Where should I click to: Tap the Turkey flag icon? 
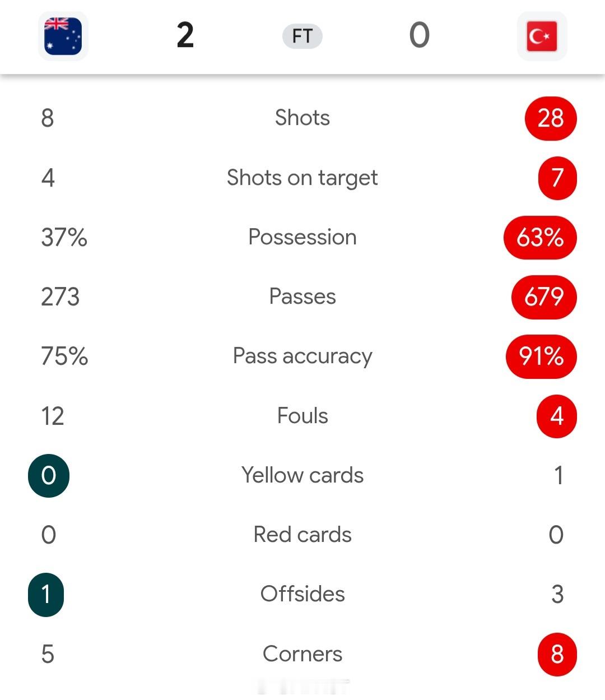click(x=542, y=36)
